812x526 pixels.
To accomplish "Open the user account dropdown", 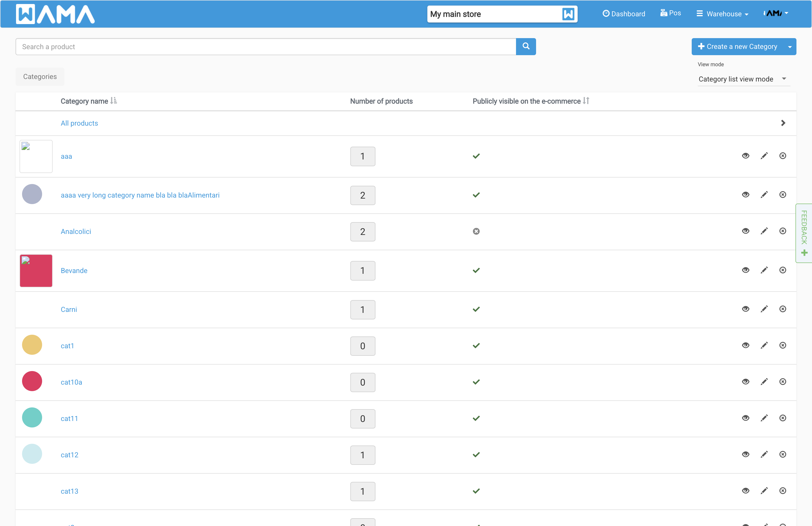I will (x=776, y=13).
